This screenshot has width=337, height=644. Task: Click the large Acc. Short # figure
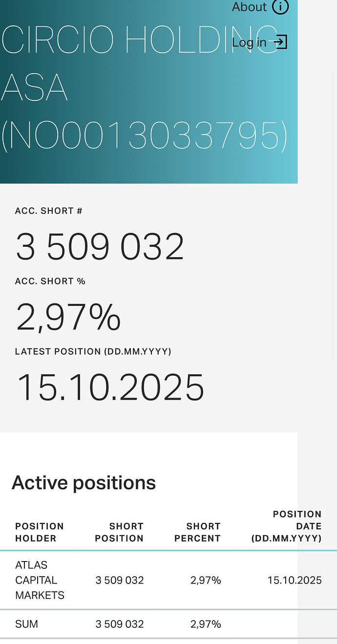(100, 247)
